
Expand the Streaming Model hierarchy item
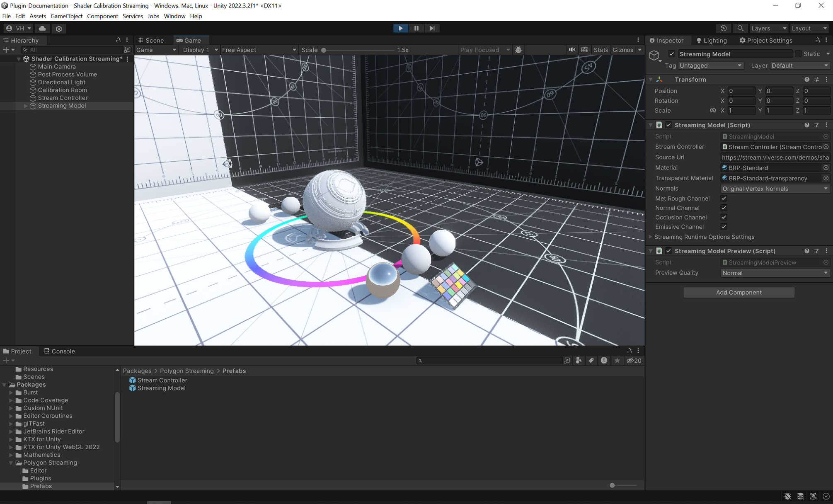(x=26, y=106)
